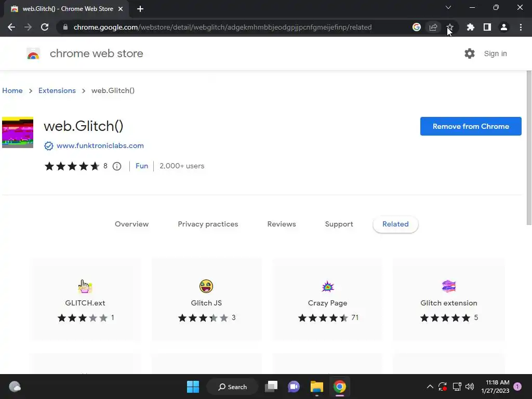Open the Extensions puzzle-piece menu
Viewport: 532px width, 399px height.
(x=471, y=27)
